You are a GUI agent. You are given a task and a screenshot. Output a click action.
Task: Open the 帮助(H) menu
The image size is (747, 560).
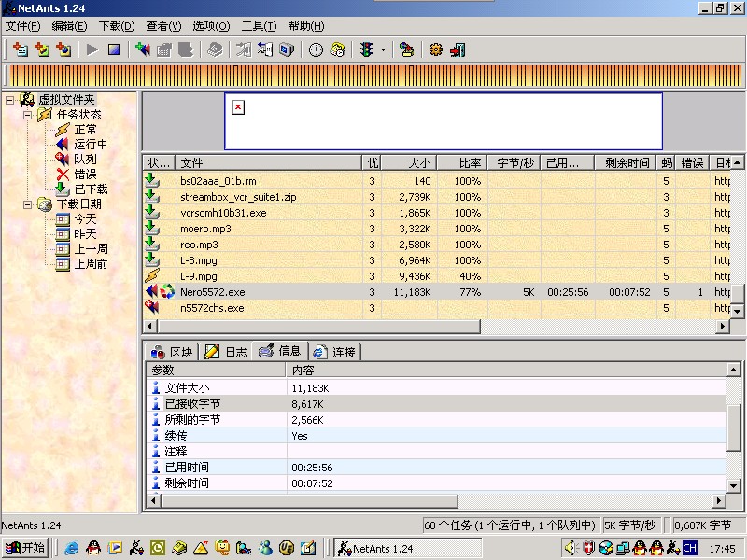click(306, 26)
